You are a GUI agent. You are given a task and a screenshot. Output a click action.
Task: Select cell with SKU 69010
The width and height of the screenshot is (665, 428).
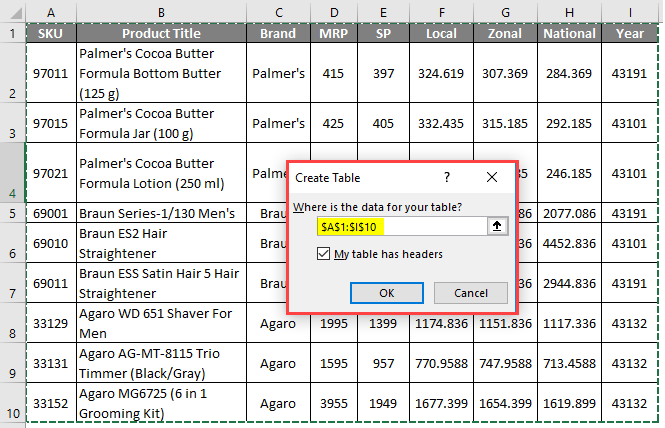(x=51, y=243)
